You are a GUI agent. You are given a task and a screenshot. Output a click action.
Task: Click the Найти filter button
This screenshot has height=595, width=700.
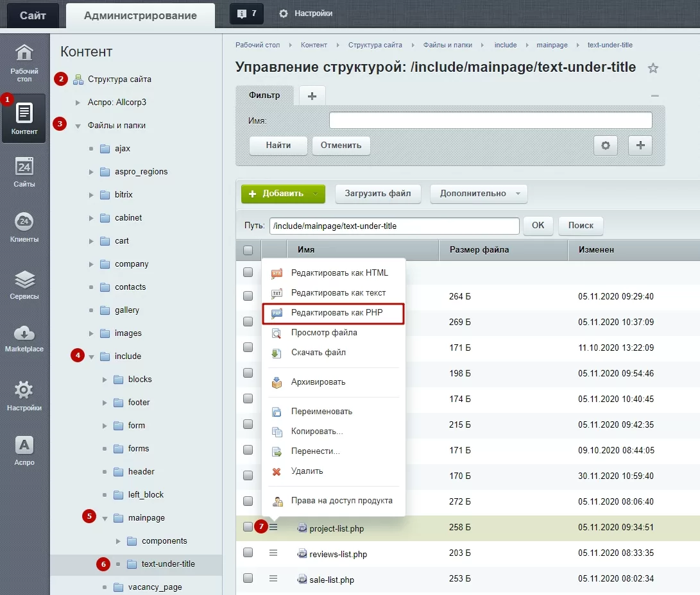coord(278,146)
